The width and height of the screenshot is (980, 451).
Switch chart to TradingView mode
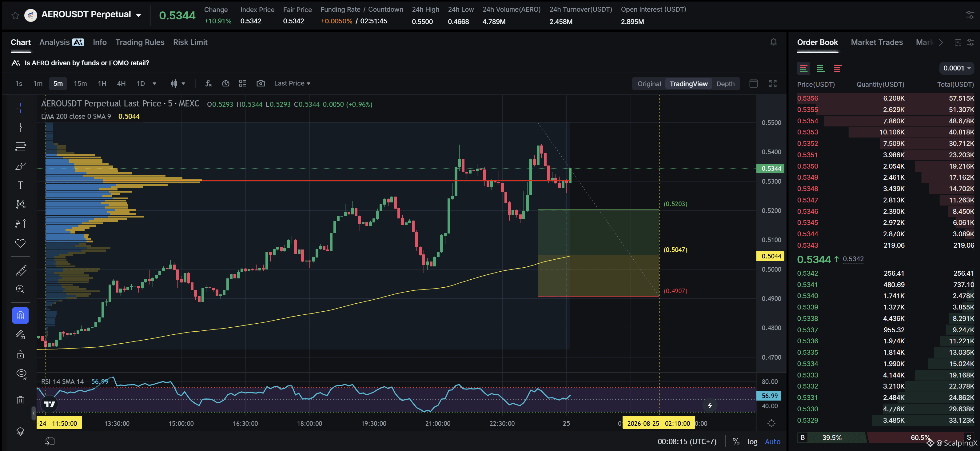pyautogui.click(x=689, y=84)
